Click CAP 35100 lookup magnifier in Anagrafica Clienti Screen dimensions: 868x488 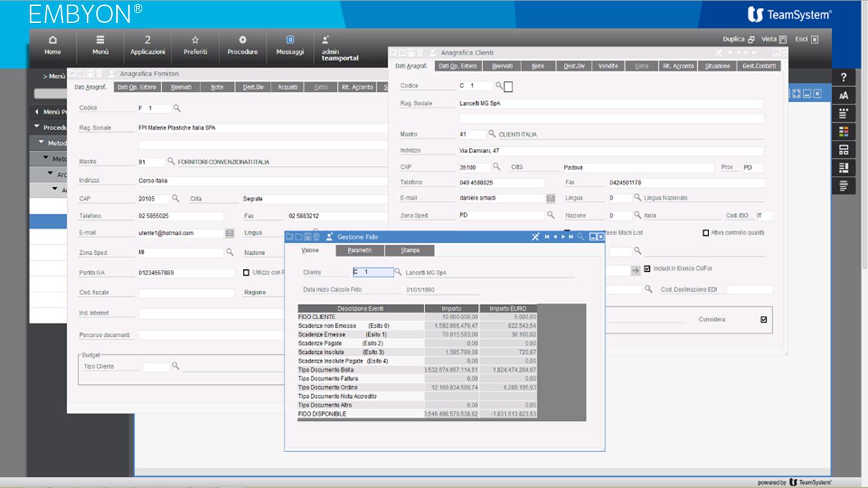(496, 167)
